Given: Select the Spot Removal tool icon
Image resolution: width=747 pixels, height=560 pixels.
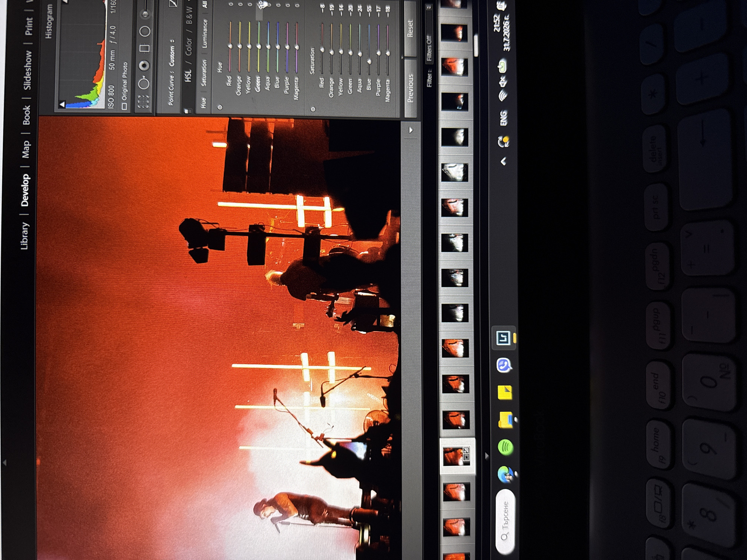Looking at the screenshot, I should pyautogui.click(x=144, y=83).
